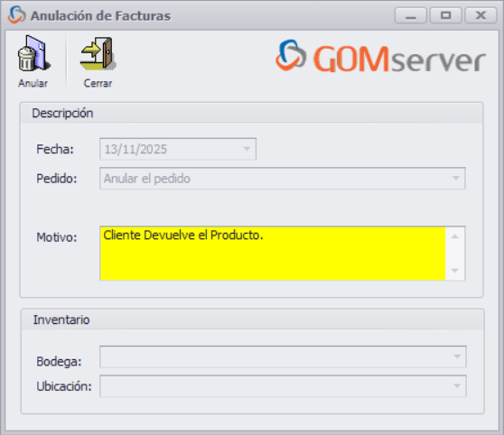Screen dimensions: 504x435
Task: Maximize the Anulación de Facturas window
Action: (x=445, y=15)
